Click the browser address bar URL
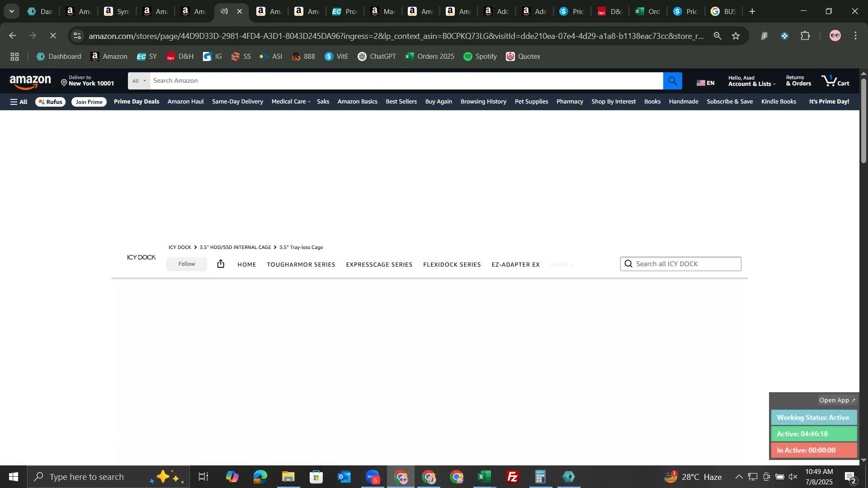868x488 pixels. tap(396, 36)
